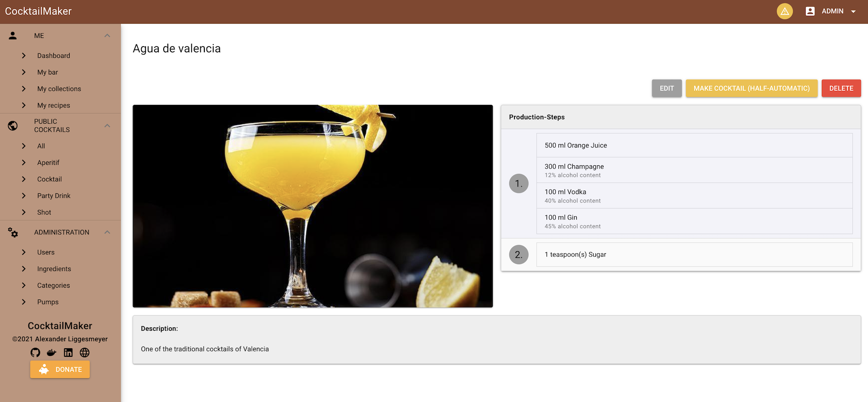
Task: Click the orange Donate button
Action: 60,369
